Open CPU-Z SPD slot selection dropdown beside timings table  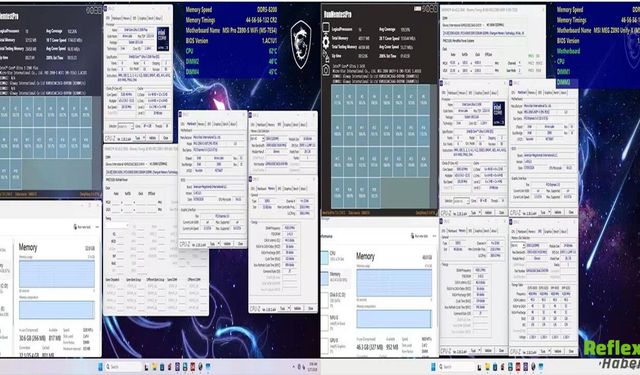pyautogui.click(x=517, y=246)
